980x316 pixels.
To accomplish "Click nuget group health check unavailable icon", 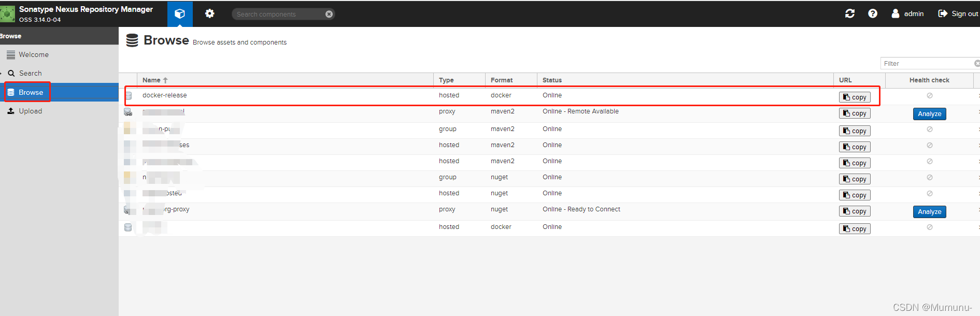I will [x=930, y=178].
